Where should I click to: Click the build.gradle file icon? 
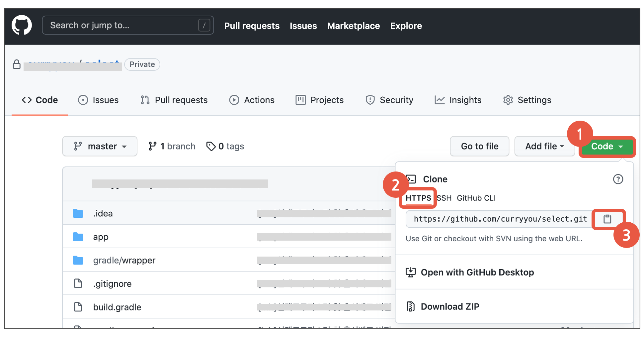tap(78, 307)
